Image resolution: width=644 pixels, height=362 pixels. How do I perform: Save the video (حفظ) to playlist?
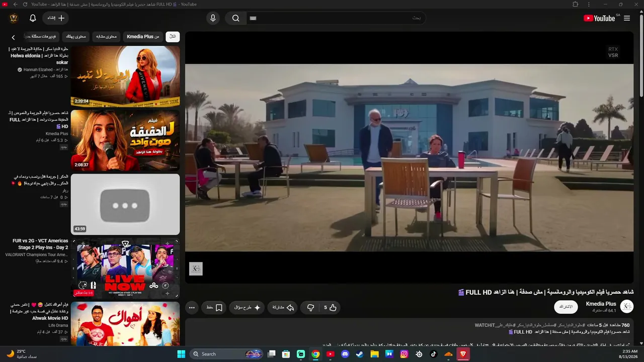click(x=214, y=308)
